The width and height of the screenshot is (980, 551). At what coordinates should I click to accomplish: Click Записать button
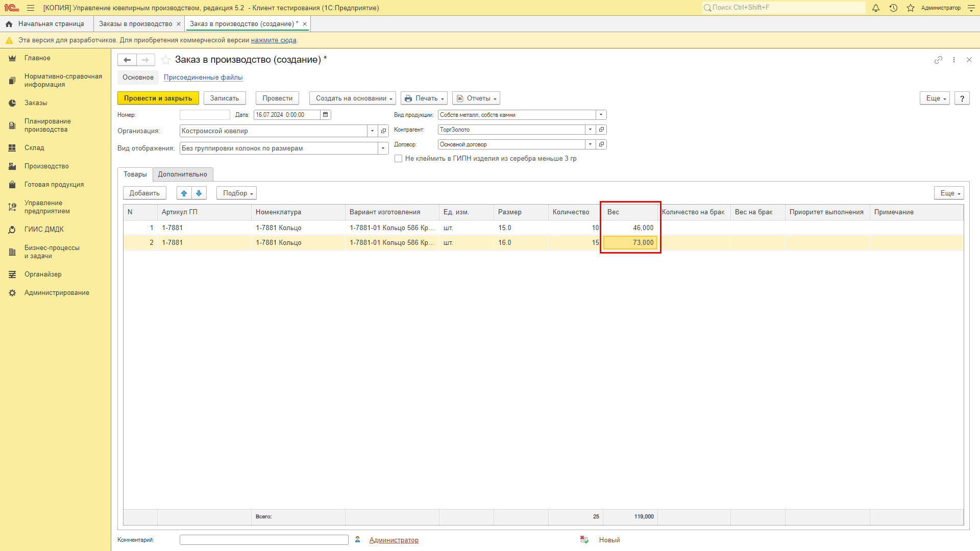225,98
